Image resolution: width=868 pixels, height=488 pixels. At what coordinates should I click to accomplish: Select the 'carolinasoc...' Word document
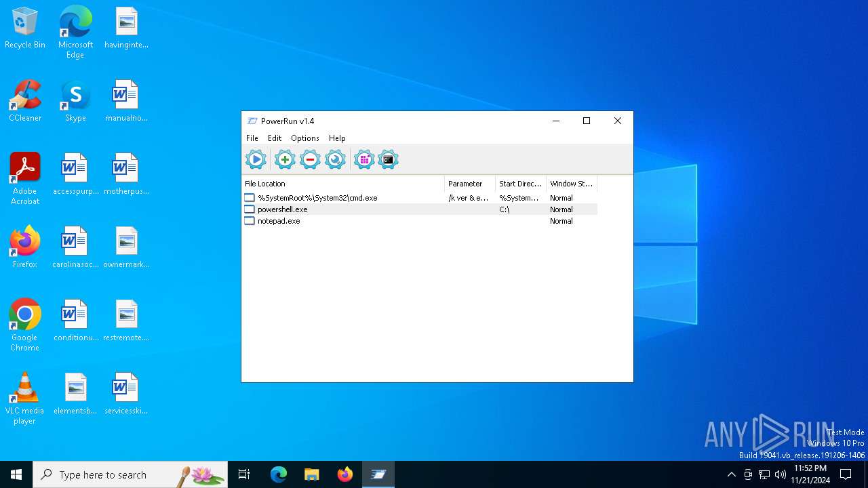click(x=75, y=247)
